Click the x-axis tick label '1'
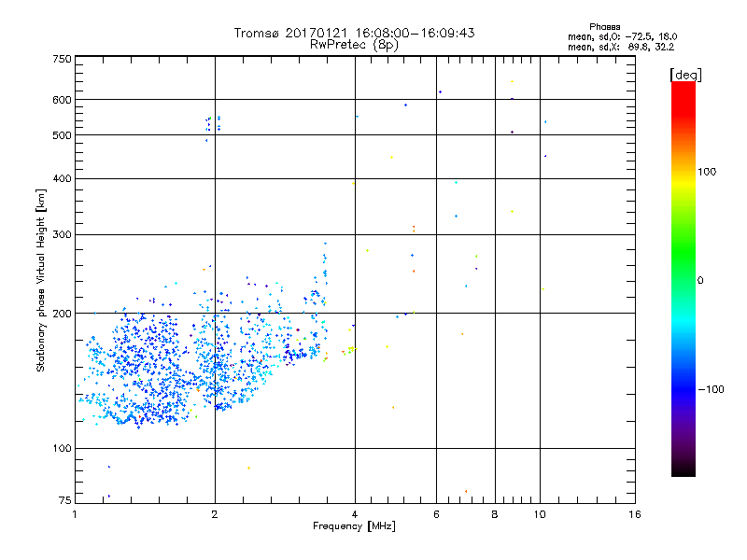The height and width of the screenshot is (560, 747). coord(76,514)
